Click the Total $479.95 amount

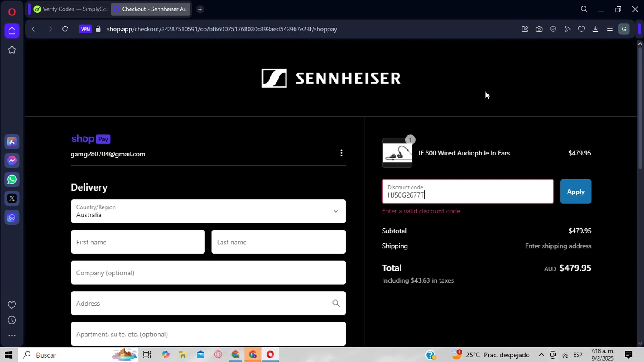(x=575, y=268)
